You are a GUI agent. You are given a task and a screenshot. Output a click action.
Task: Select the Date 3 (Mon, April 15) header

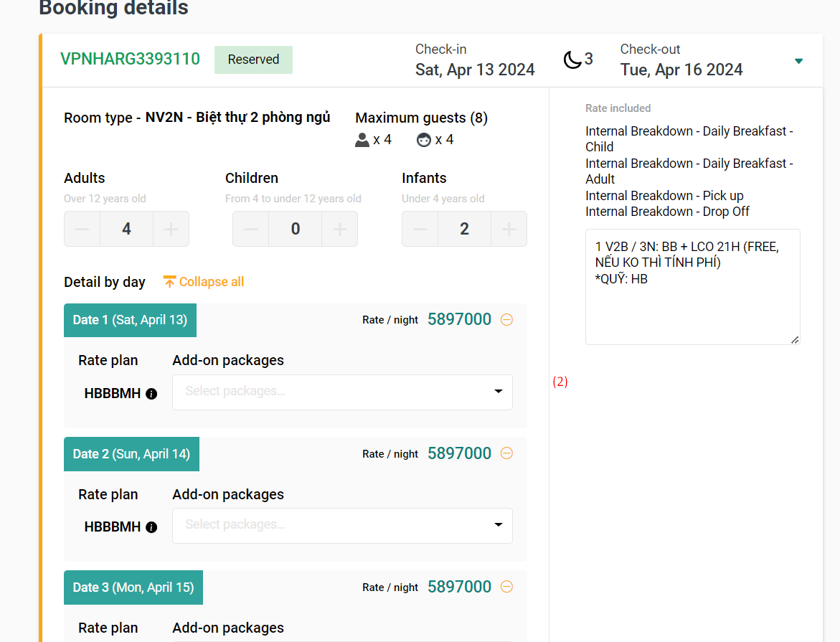133,587
